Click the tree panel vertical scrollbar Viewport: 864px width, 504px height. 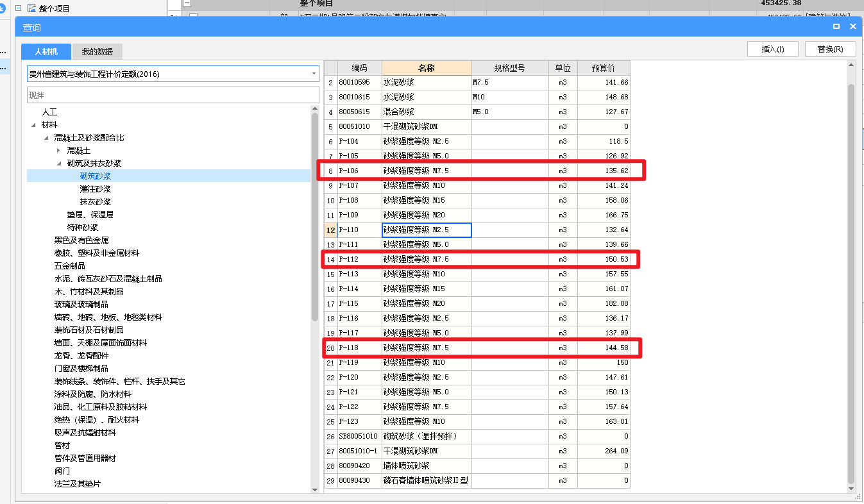click(x=315, y=218)
